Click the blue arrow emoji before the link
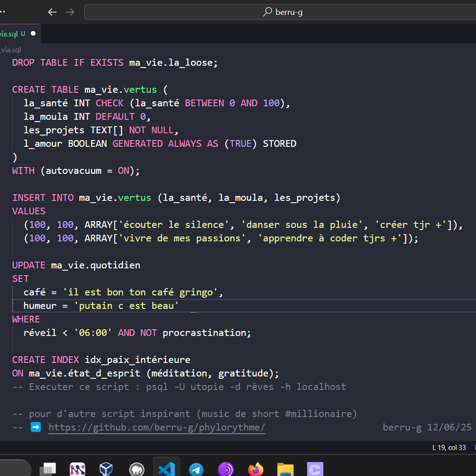The width and height of the screenshot is (476, 476). (x=36, y=427)
